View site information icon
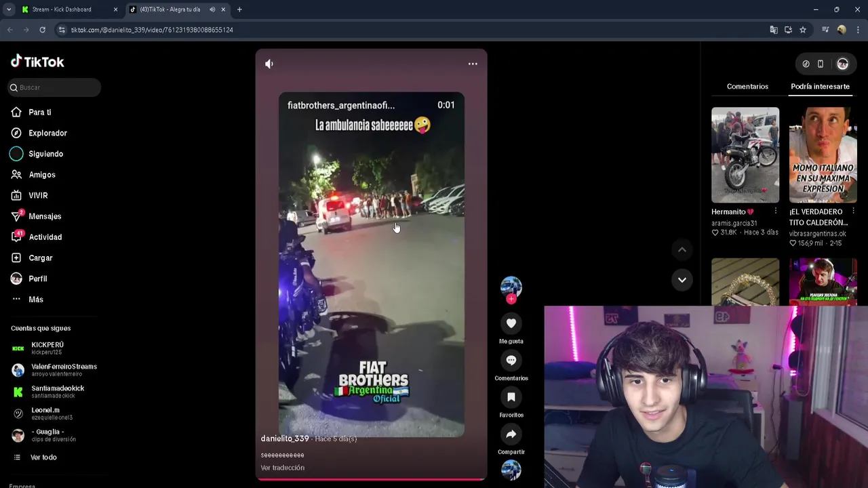This screenshot has height=488, width=868. pos(62,30)
